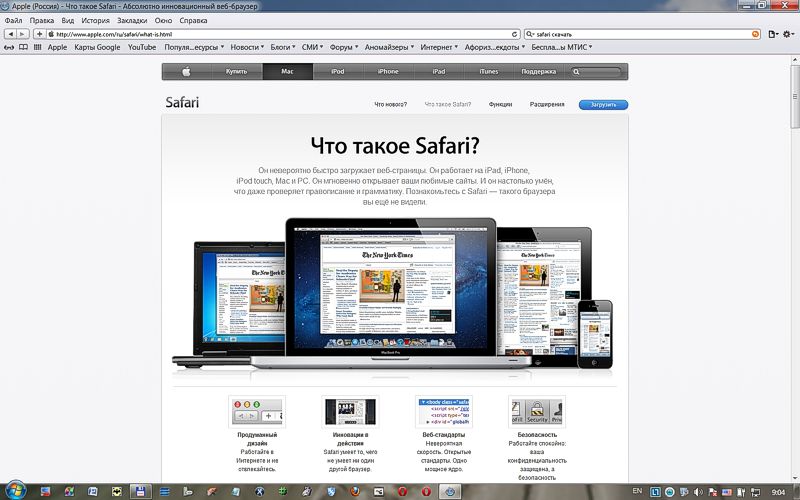Switch to Safari compass icon in taskbar
Image resolution: width=800 pixels, height=500 pixels.
[450, 491]
